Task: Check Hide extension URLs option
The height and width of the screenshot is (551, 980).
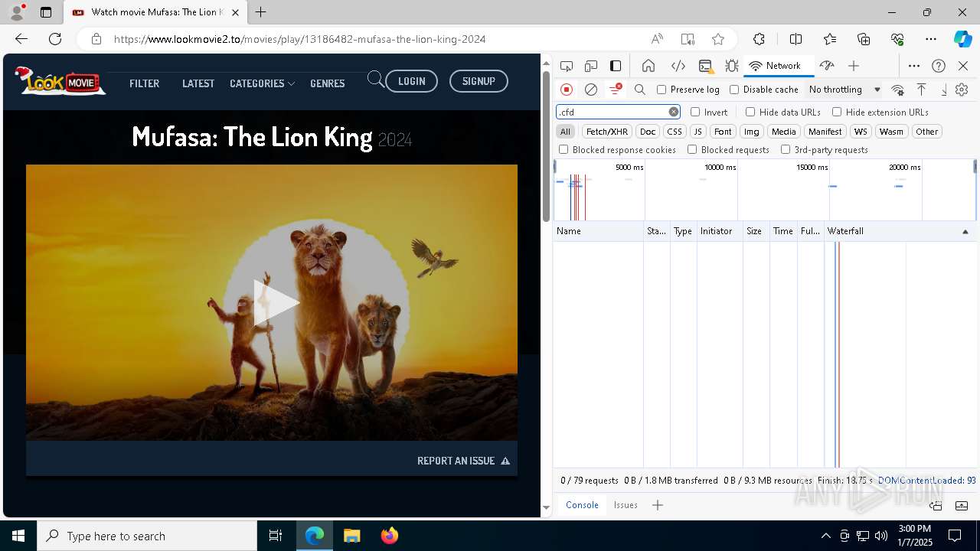Action: (x=837, y=112)
